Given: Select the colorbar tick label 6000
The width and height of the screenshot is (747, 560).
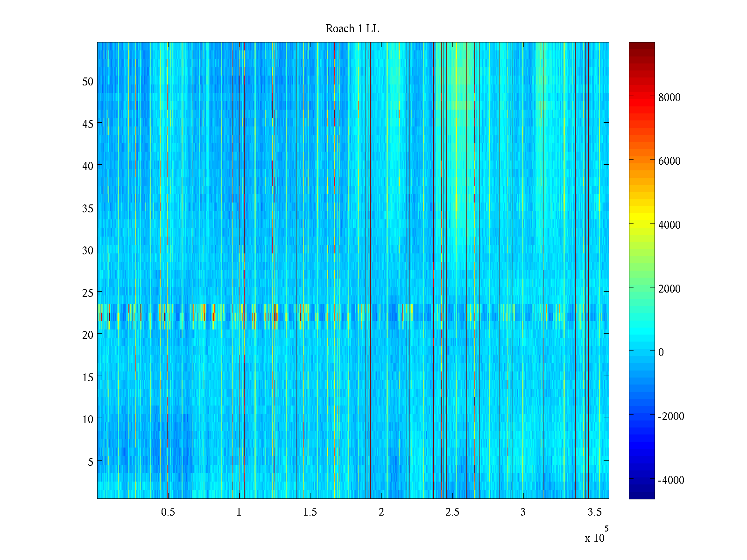Looking at the screenshot, I should pyautogui.click(x=669, y=161).
